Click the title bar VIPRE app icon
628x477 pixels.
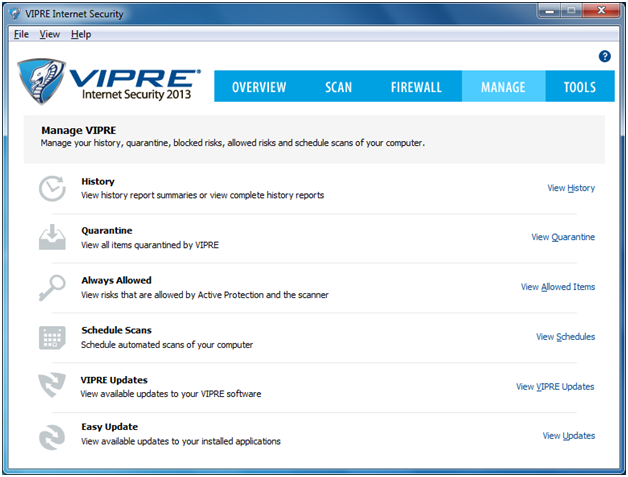click(16, 14)
